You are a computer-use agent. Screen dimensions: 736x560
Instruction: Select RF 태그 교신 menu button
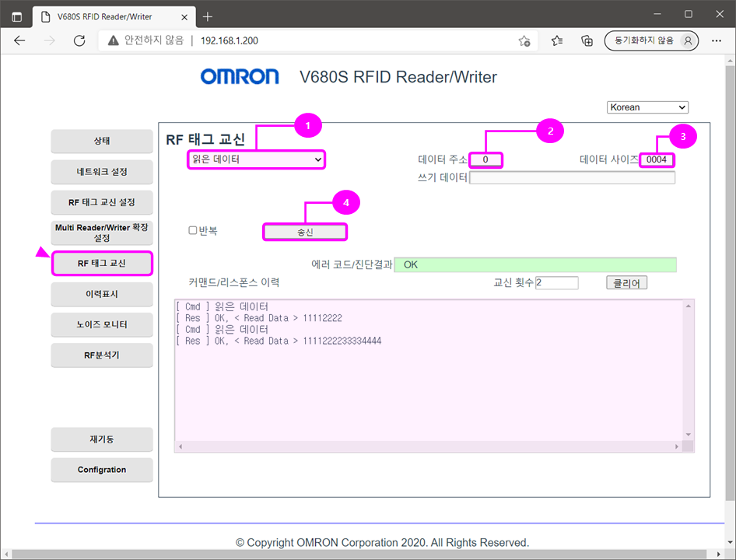point(102,264)
